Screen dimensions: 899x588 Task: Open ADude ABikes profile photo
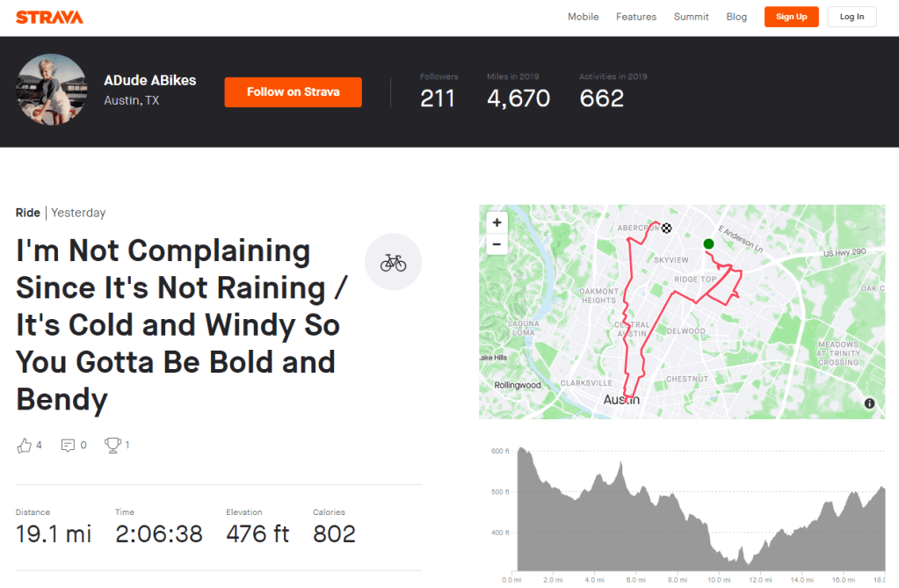(x=51, y=91)
